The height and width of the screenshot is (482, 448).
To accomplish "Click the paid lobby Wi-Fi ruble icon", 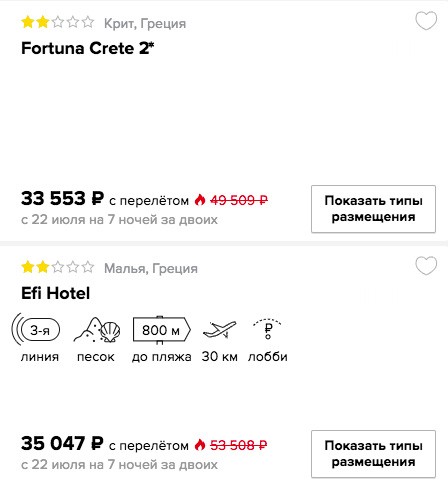I will 267,329.
